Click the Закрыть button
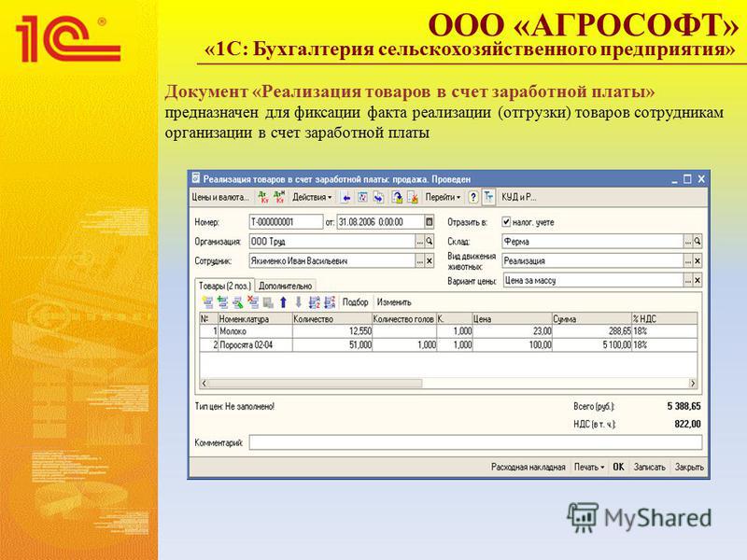 coord(689,468)
